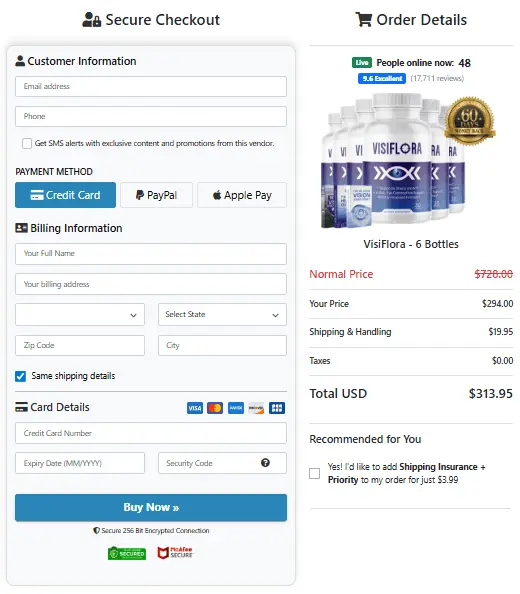Open the country dropdown

click(80, 314)
